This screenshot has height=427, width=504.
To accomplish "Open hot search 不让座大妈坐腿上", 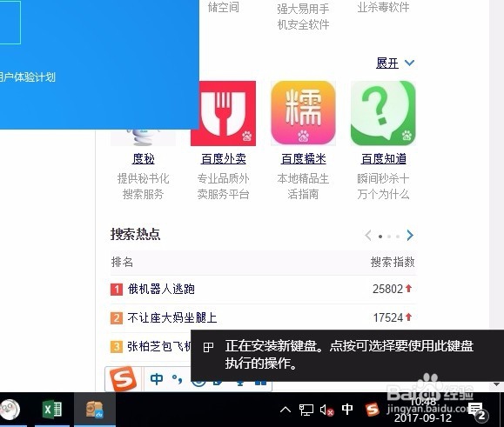I will (x=172, y=317).
